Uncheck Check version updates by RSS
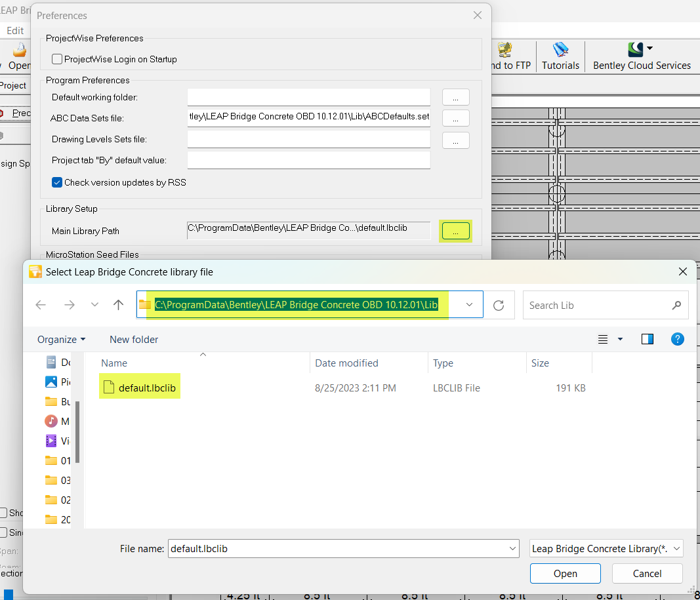Screen dimensions: 700x600 tap(57, 182)
